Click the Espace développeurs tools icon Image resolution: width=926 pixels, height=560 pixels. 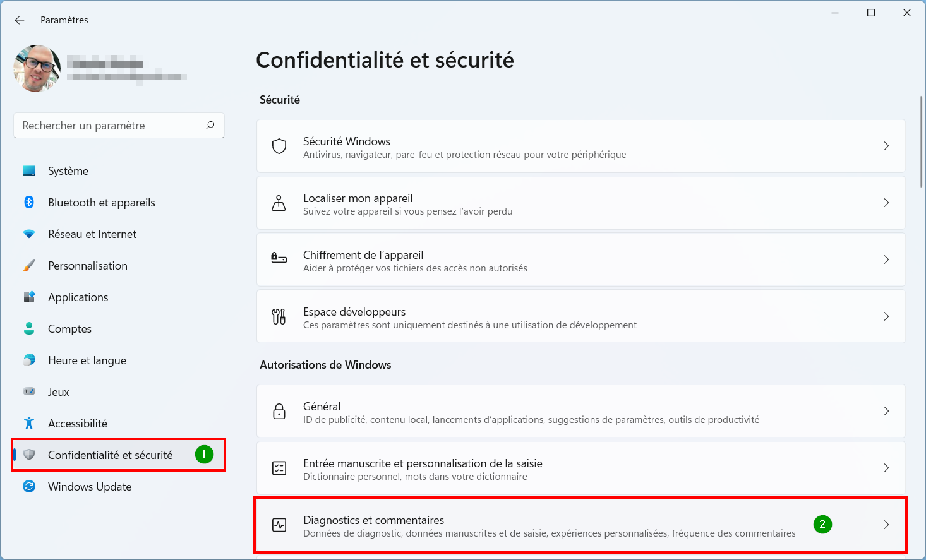coord(279,316)
